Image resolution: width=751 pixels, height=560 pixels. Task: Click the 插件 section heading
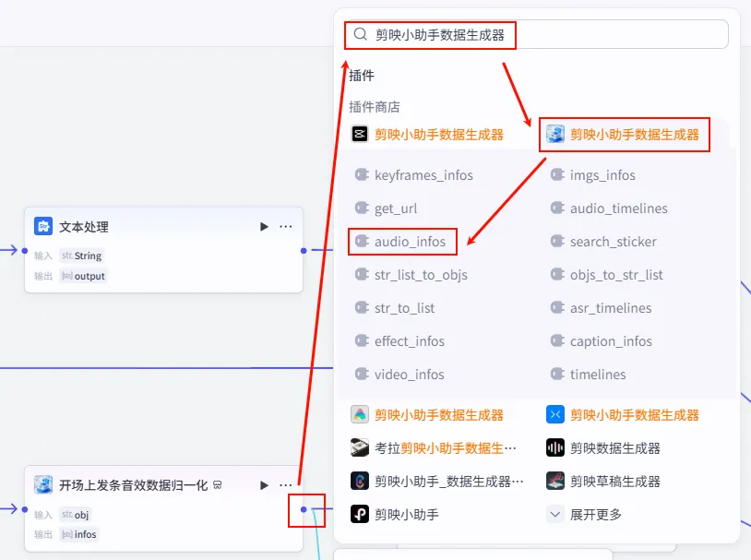[362, 76]
